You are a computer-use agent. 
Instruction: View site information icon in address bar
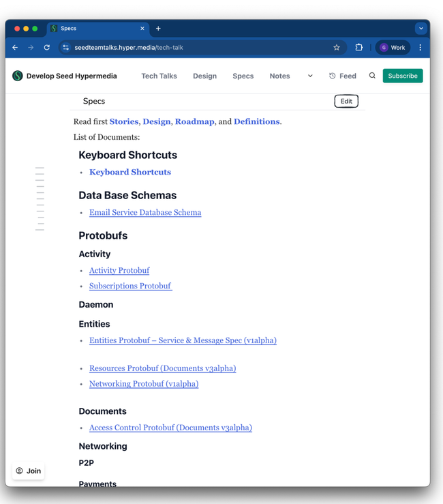click(x=65, y=48)
